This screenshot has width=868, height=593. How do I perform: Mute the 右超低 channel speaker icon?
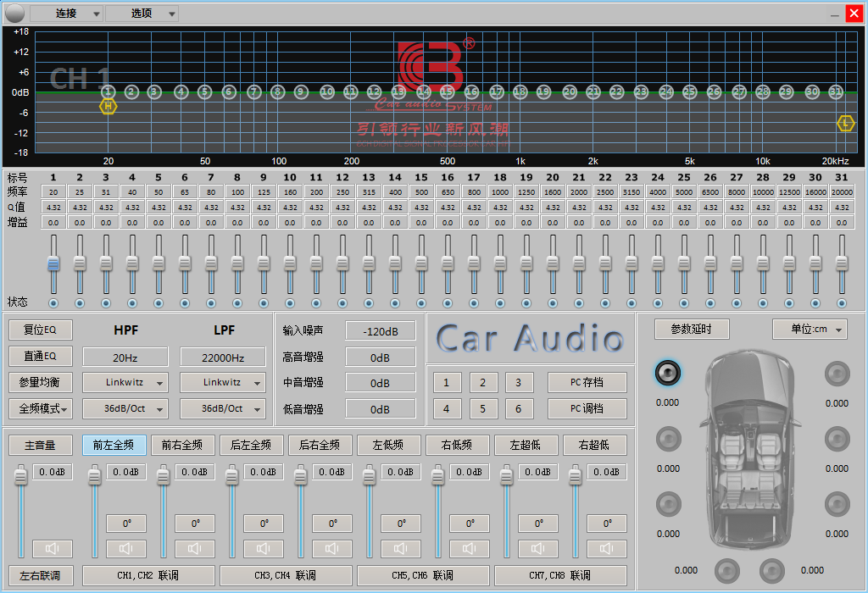607,548
